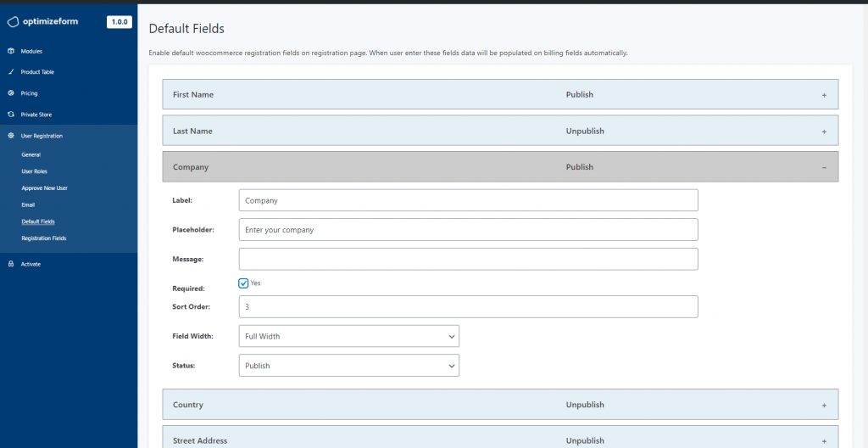This screenshot has height=448, width=868.
Task: Go to Approve New User submenu
Action: [x=44, y=188]
